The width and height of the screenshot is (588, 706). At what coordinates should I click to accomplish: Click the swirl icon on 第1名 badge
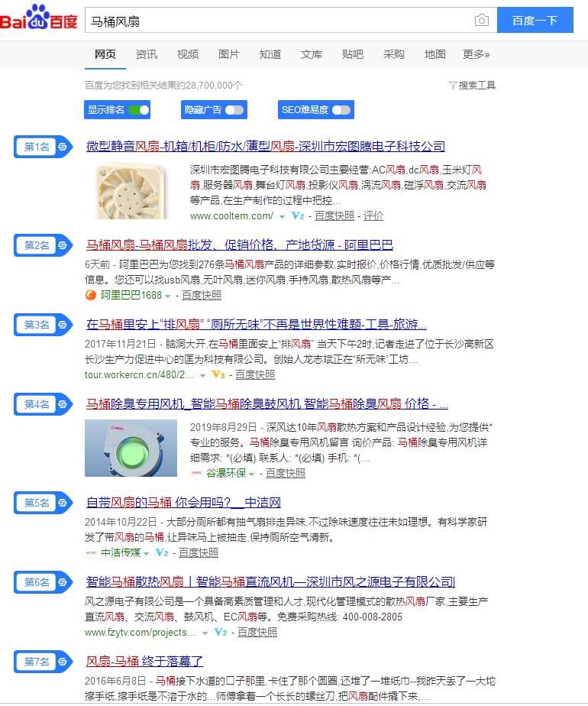[x=63, y=147]
